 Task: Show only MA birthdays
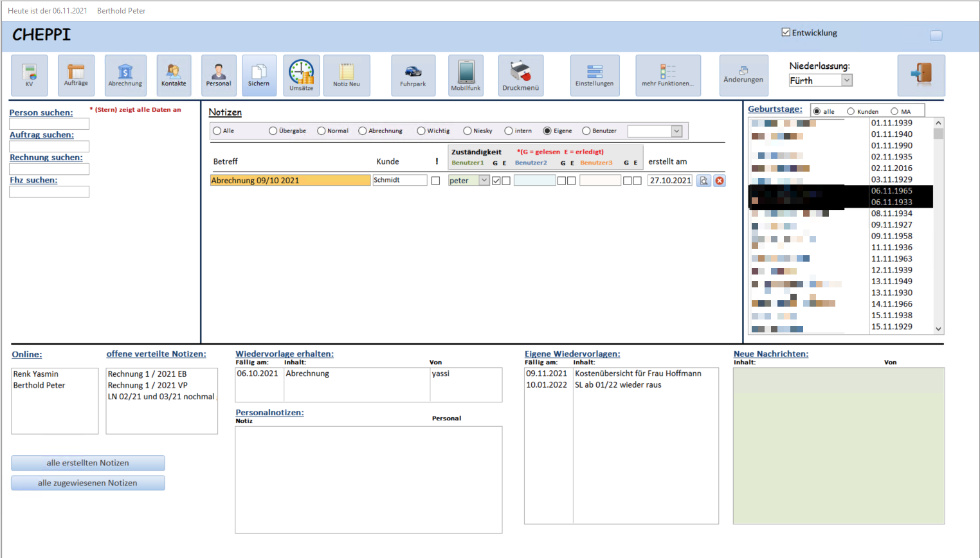[x=894, y=111]
